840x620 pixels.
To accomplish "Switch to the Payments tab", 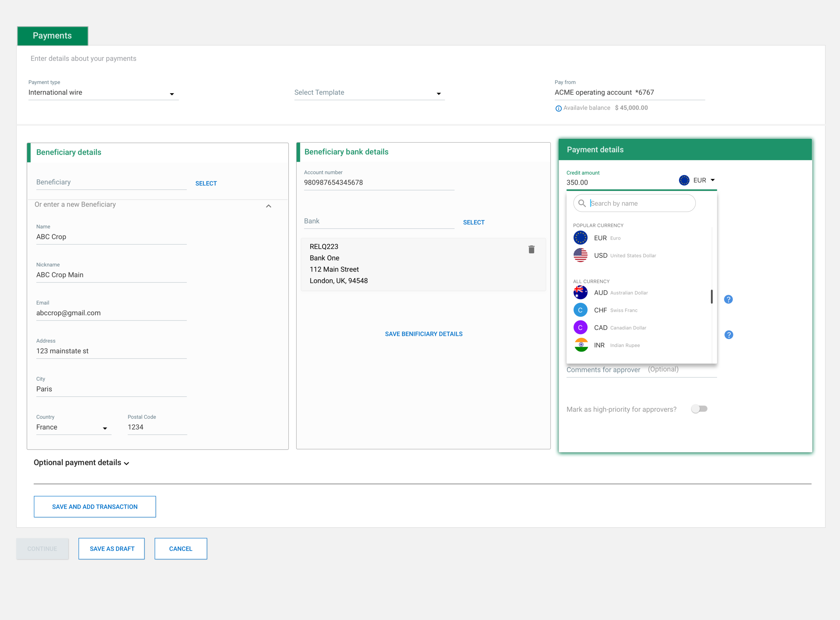I will 52,36.
